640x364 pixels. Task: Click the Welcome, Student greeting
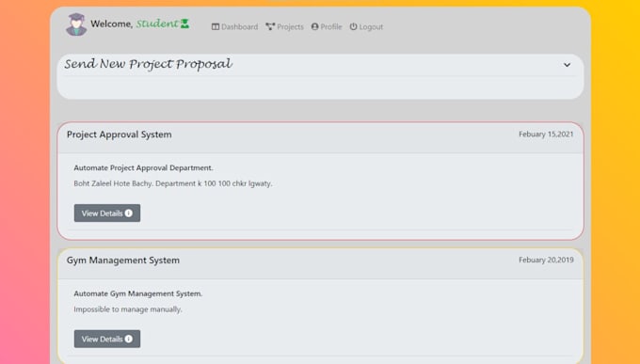139,24
